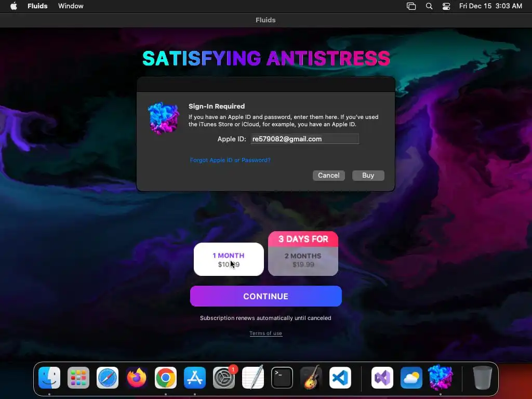532x399 pixels.
Task: Open Visual Studio from the Dock
Action: (382, 377)
